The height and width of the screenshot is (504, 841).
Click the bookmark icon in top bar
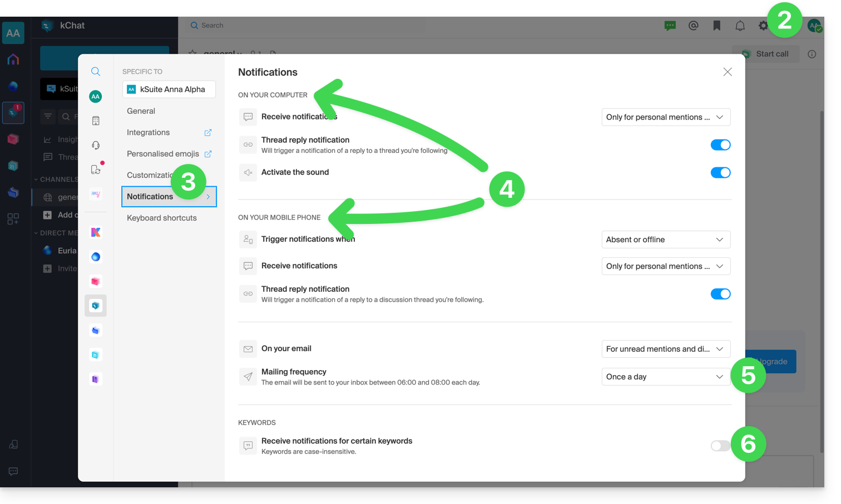[x=716, y=26]
